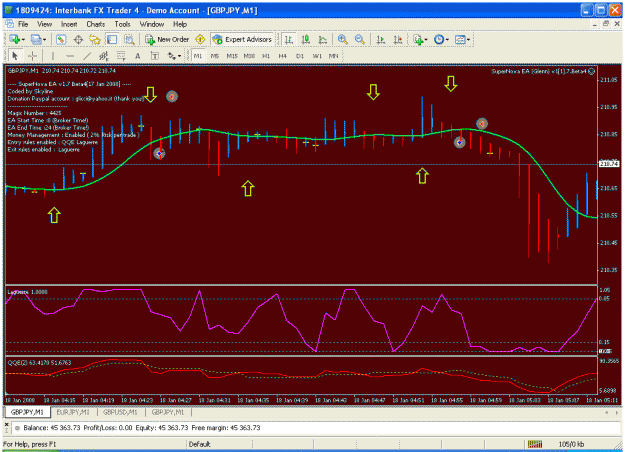Image resolution: width=625 pixels, height=452 pixels.
Task: Open the Strategy Tester icon
Action: (x=129, y=39)
